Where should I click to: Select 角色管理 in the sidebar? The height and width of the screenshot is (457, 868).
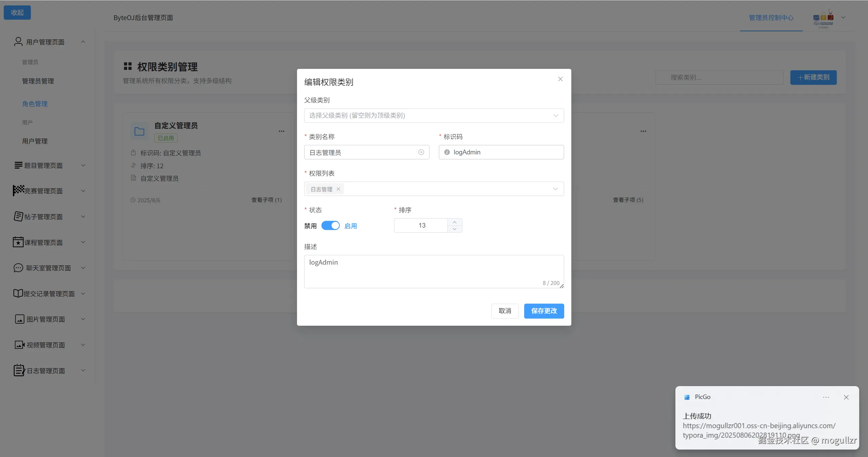pos(35,104)
